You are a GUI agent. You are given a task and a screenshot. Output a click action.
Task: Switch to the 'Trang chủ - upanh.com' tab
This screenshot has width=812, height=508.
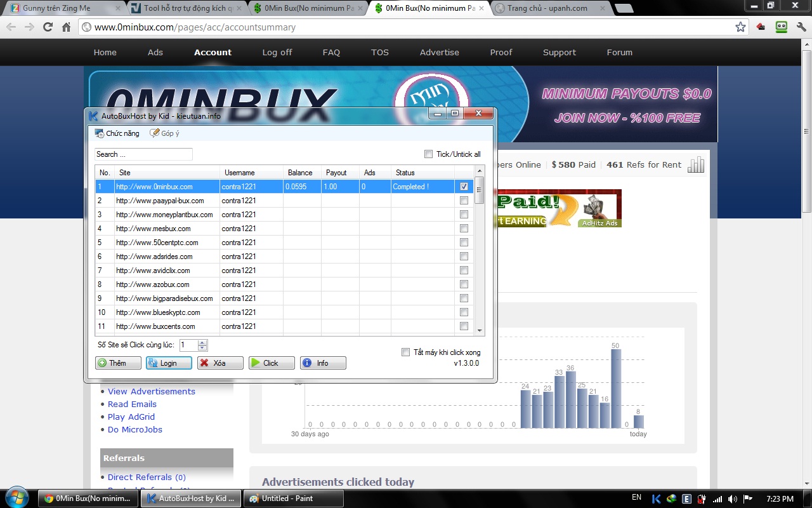click(x=550, y=8)
